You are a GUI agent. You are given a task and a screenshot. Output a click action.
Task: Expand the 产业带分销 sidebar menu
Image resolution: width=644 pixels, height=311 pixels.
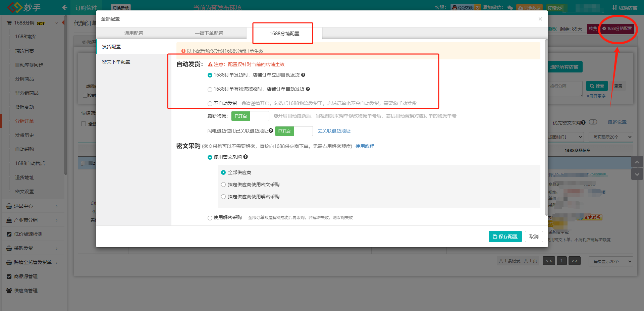(57, 220)
